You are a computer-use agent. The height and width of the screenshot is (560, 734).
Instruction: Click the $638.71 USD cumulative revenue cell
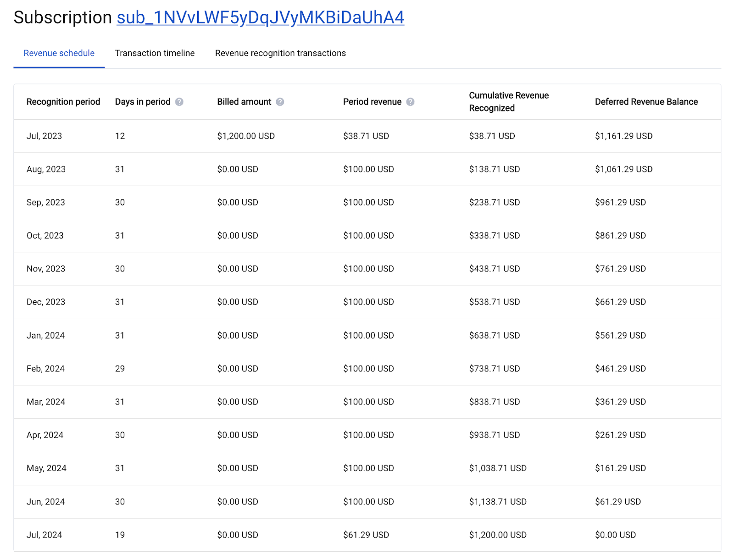coord(495,335)
